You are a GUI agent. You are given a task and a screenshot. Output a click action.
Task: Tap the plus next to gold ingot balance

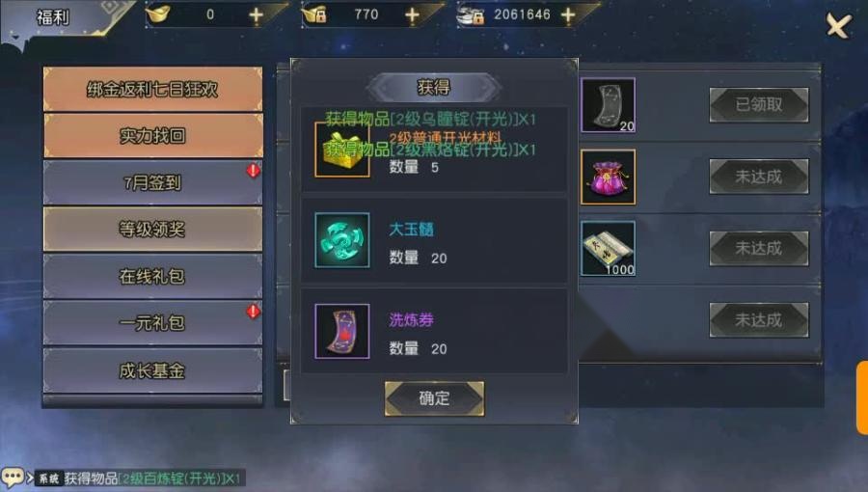coord(256,14)
